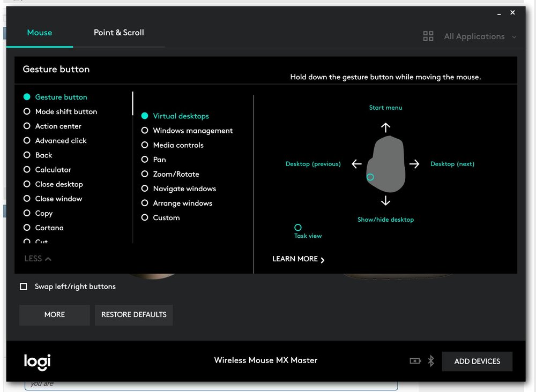Click the Task view label
536x392 pixels.
[x=308, y=236]
